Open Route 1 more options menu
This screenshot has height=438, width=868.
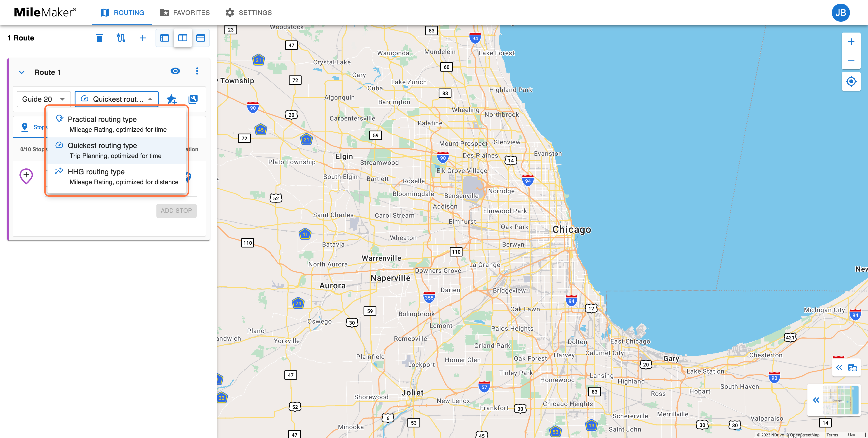click(197, 71)
